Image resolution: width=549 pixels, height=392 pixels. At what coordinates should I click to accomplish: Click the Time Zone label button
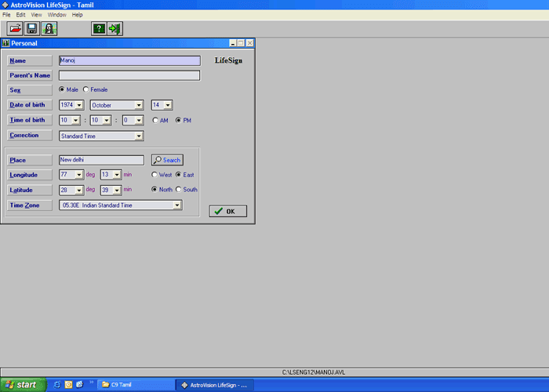30,205
